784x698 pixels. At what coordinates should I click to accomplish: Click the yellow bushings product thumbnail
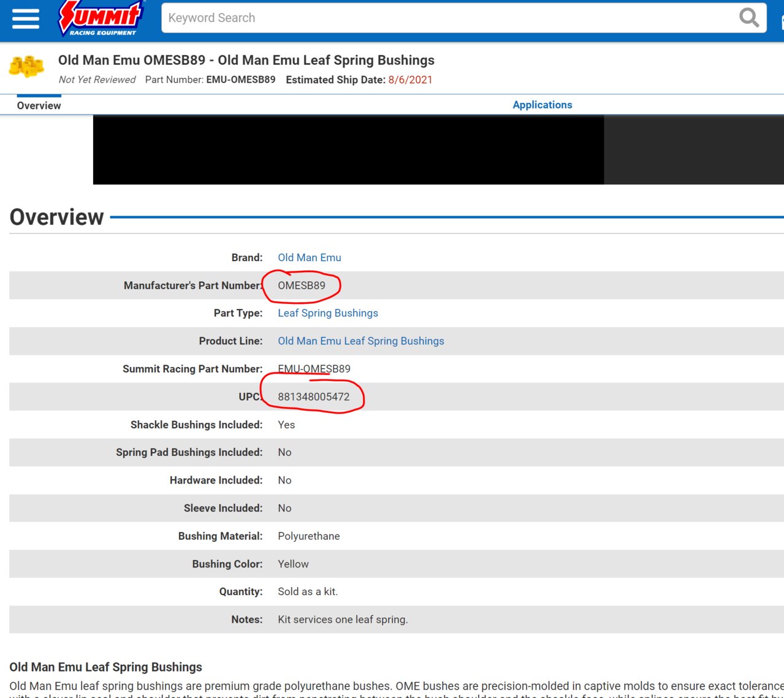[x=26, y=66]
